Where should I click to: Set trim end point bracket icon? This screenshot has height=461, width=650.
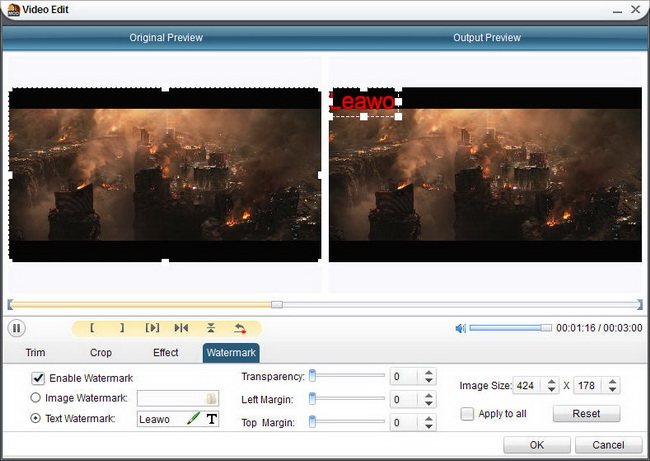click(122, 328)
